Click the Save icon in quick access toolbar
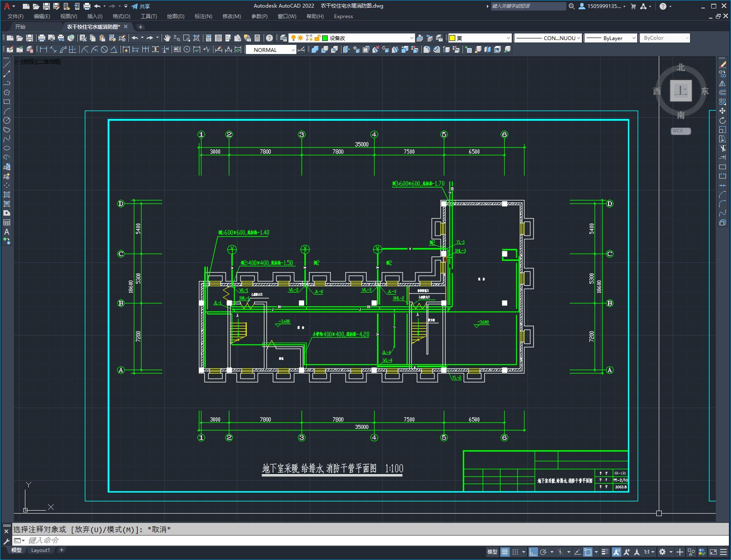This screenshot has width=731, height=560. (46, 6)
